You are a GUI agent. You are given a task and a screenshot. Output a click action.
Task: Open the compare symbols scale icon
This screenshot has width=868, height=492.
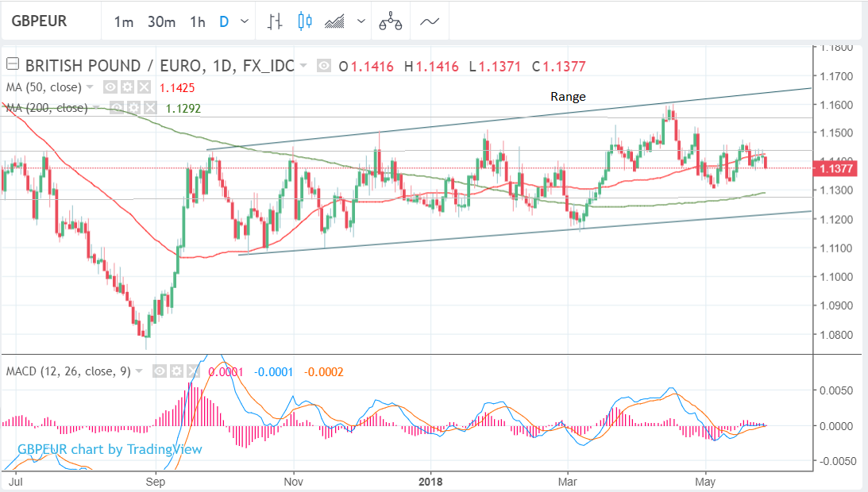[x=390, y=22]
